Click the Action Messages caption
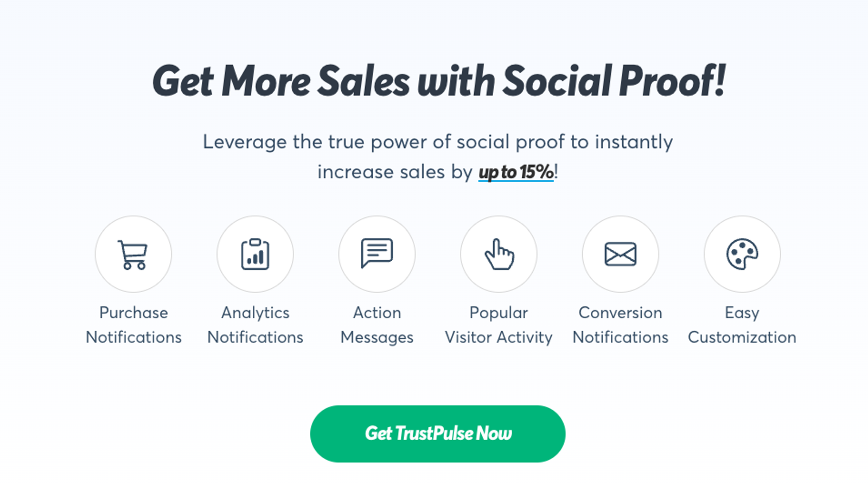868x483 pixels. point(376,325)
